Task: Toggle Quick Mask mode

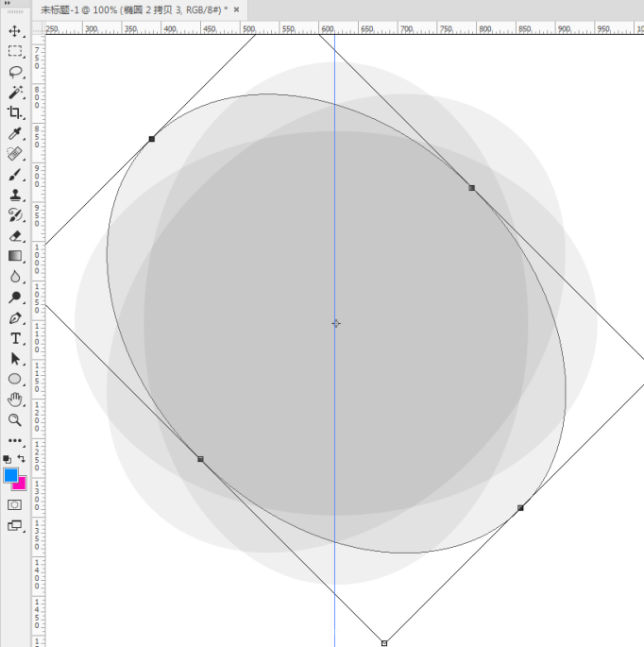Action: point(15,505)
